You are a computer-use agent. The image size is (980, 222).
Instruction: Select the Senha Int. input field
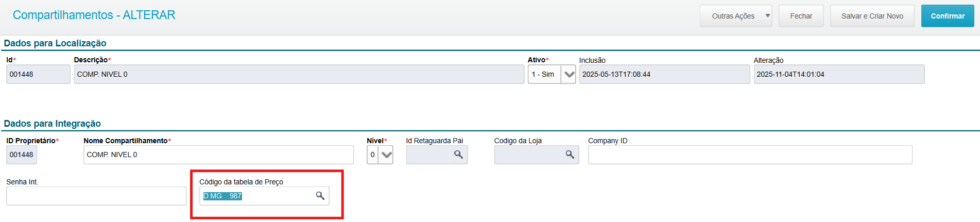click(x=96, y=196)
